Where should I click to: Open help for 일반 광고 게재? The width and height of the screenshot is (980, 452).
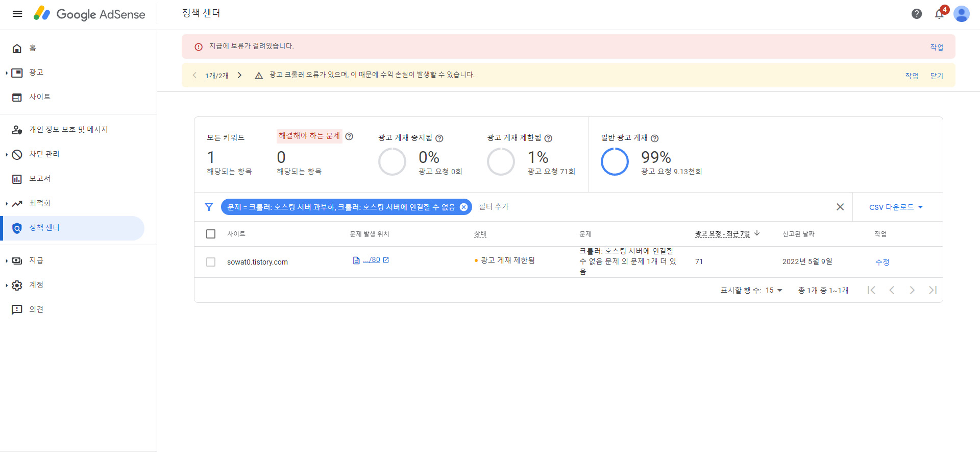coord(654,138)
